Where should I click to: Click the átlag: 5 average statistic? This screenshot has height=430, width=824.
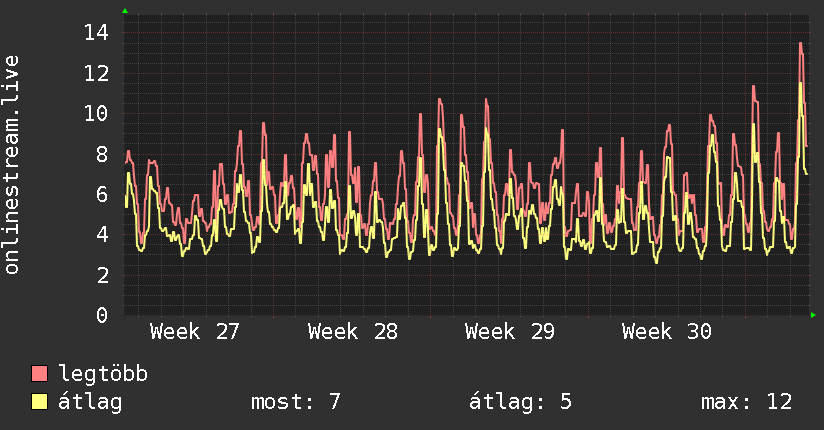coord(520,402)
